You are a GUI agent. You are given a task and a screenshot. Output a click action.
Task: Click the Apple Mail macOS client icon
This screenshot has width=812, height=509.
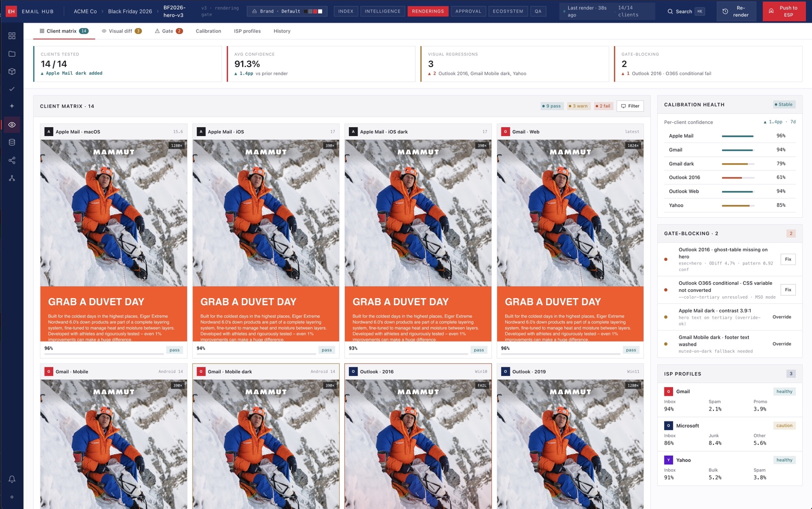(49, 132)
